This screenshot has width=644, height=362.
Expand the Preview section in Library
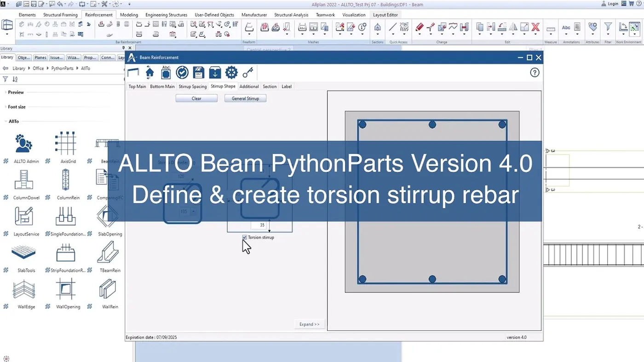tap(16, 92)
